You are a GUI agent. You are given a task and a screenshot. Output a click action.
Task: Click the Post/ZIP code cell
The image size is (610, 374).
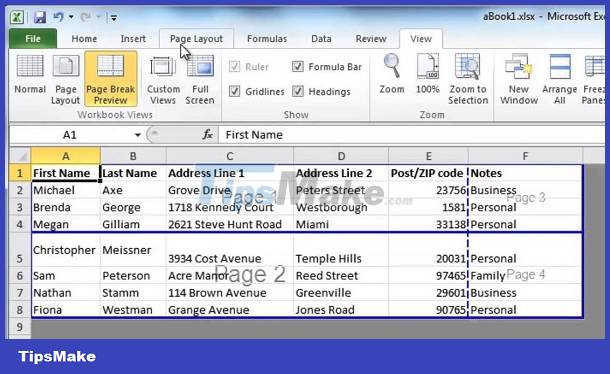tap(428, 173)
